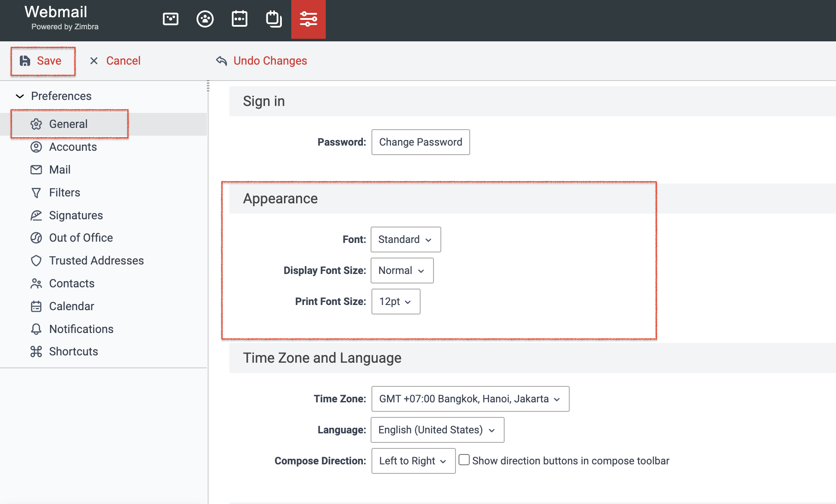Click the Webmail Powered by Zimbra logo
This screenshot has width=836, height=504.
61,18
